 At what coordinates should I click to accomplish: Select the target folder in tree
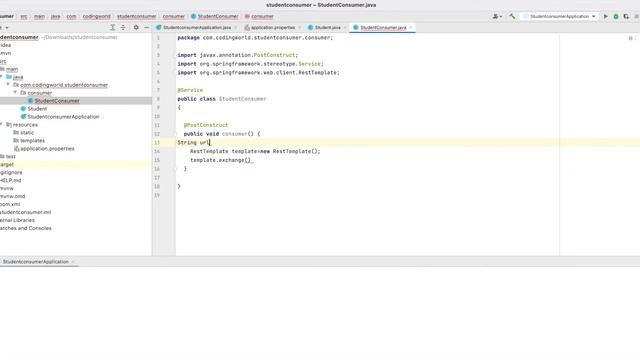coord(7,164)
